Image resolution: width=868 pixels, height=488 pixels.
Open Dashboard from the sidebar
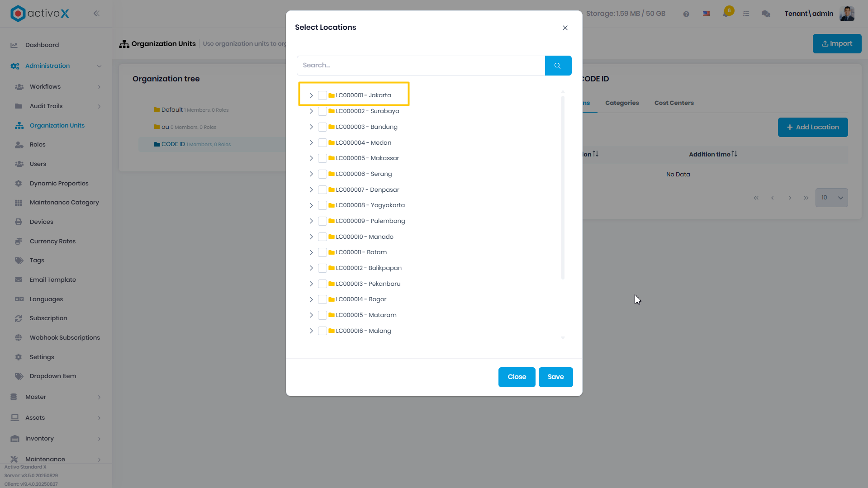(42, 45)
